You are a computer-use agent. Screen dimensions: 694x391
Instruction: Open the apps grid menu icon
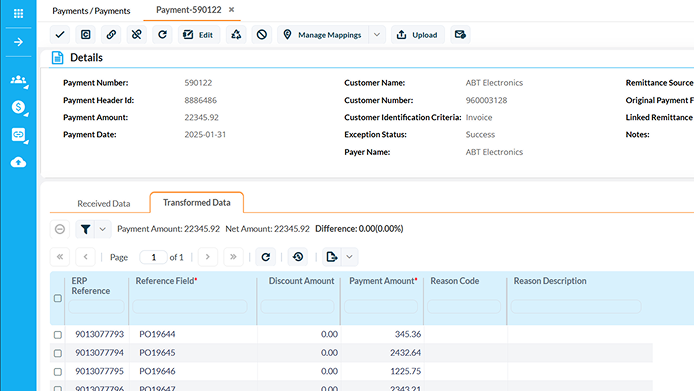tap(18, 13)
